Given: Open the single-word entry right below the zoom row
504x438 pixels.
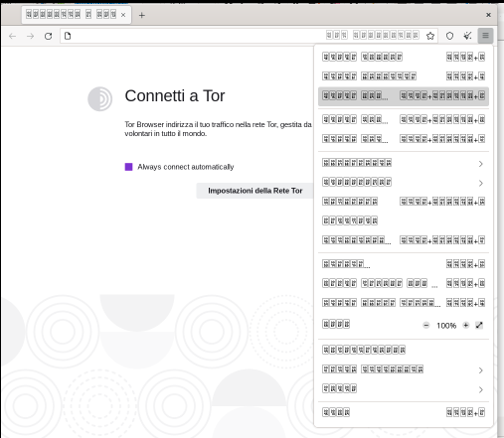Looking at the screenshot, I should click(404, 351).
